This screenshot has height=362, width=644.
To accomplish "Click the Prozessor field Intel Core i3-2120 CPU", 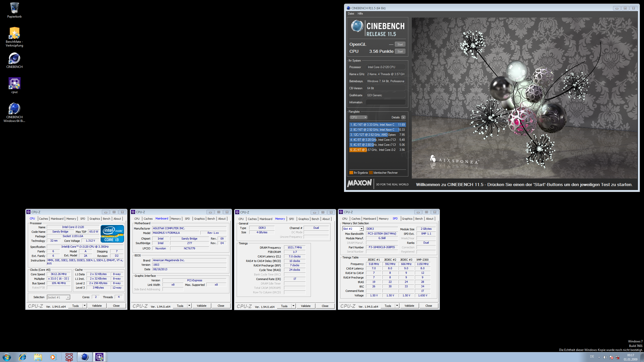I will 385,67.
